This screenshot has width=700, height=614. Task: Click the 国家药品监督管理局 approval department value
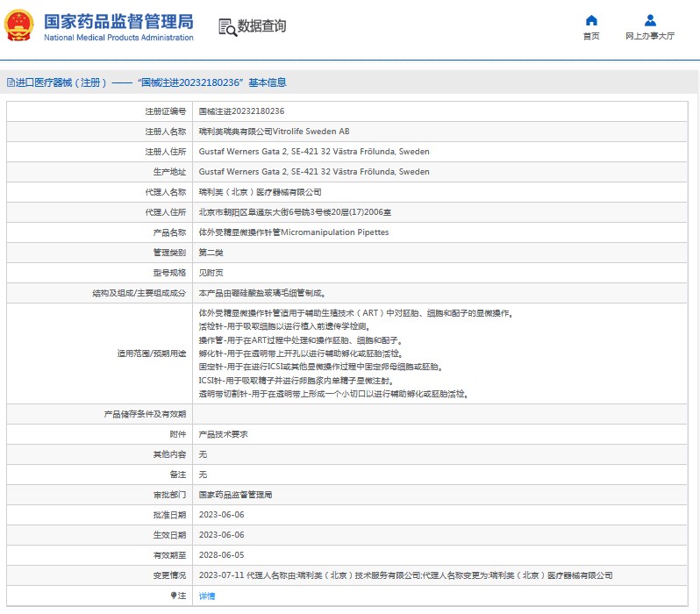click(235, 495)
